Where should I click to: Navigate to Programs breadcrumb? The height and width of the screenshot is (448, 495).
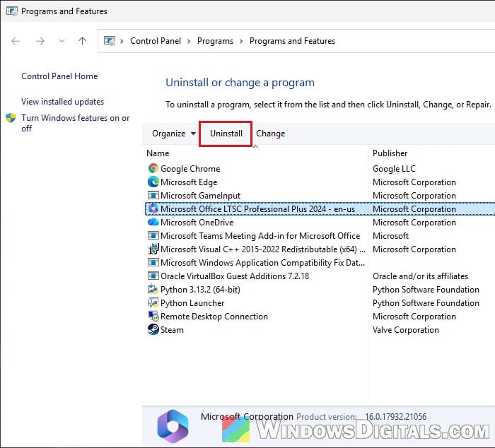[x=215, y=41]
